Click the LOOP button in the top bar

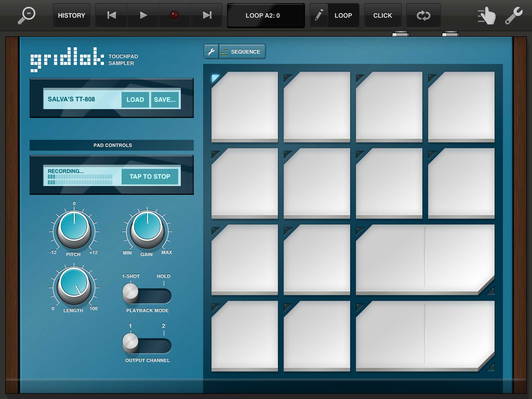[x=343, y=15]
